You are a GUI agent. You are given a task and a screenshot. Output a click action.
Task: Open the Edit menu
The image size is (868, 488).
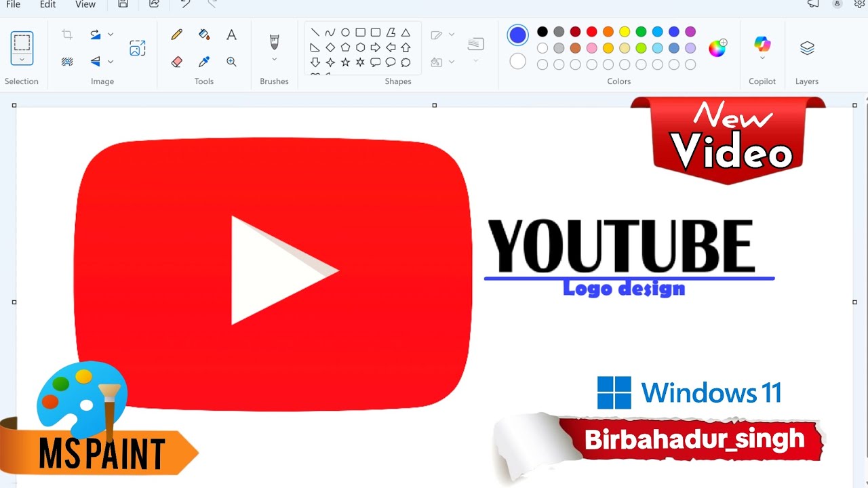tap(47, 4)
